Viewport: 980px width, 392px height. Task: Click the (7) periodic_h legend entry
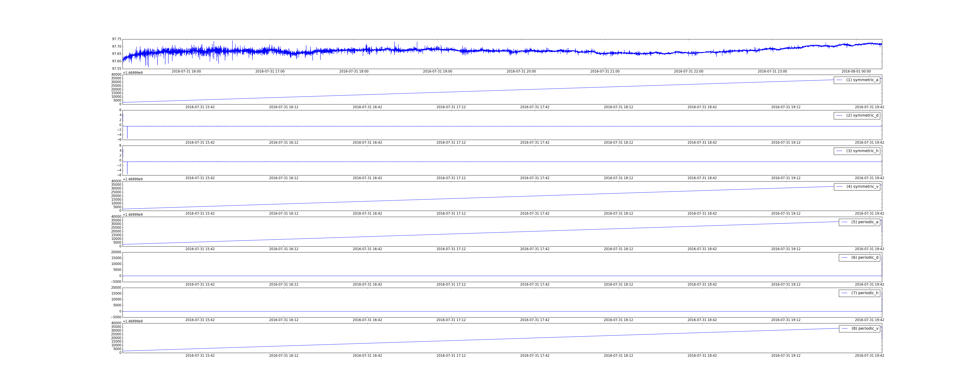tap(859, 293)
